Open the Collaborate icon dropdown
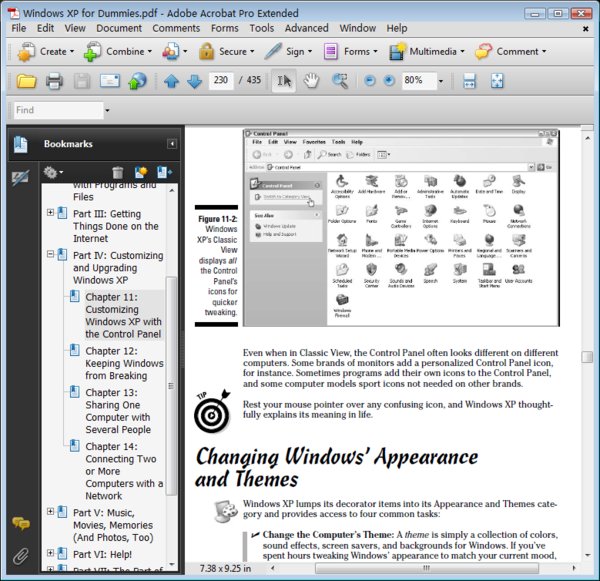The width and height of the screenshot is (600, 581). click(185, 51)
